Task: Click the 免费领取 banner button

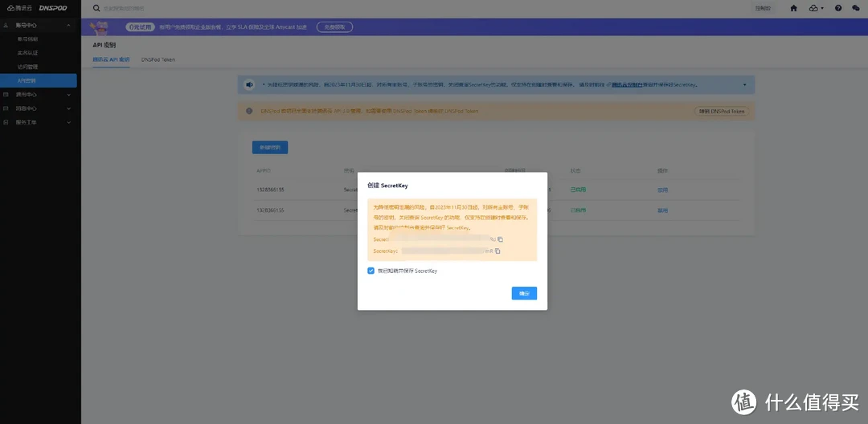Action: [x=334, y=26]
